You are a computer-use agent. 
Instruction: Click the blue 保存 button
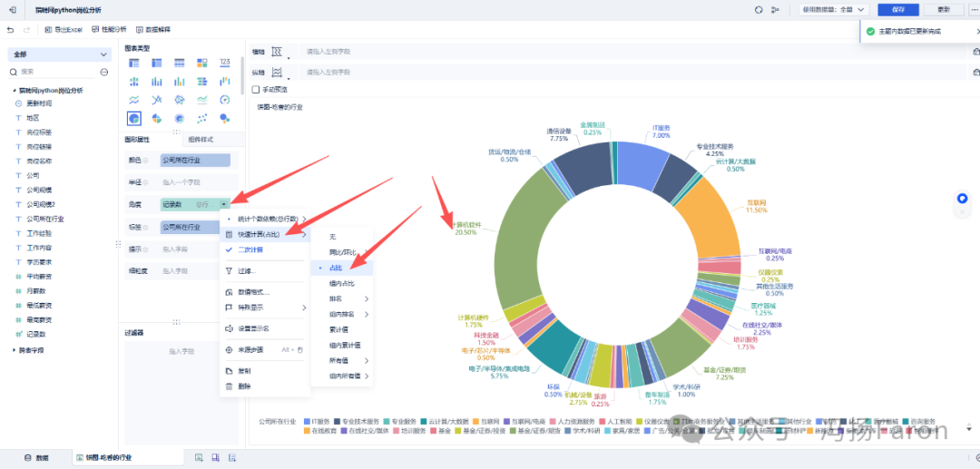pyautogui.click(x=898, y=10)
